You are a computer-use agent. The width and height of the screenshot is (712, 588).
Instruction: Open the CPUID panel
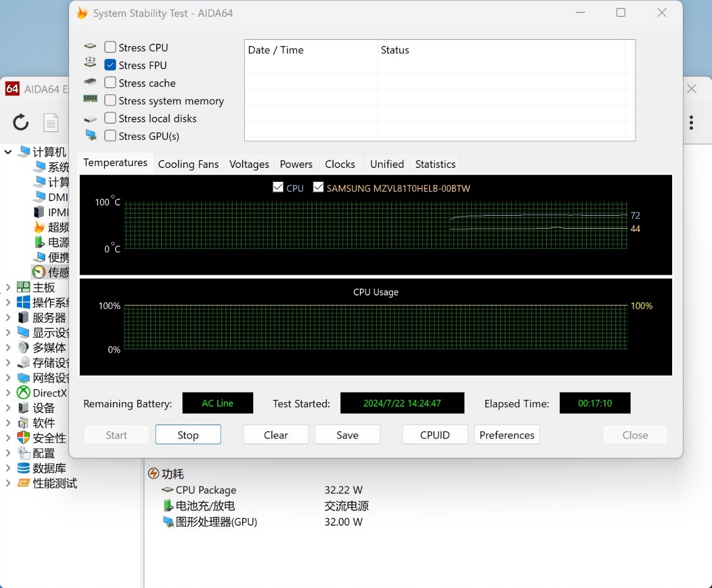[x=435, y=435]
